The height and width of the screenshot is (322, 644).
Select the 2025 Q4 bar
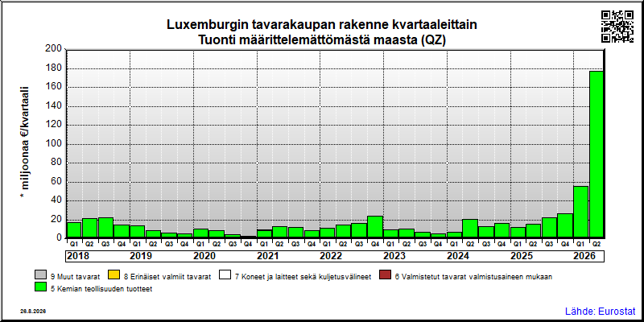point(565,225)
